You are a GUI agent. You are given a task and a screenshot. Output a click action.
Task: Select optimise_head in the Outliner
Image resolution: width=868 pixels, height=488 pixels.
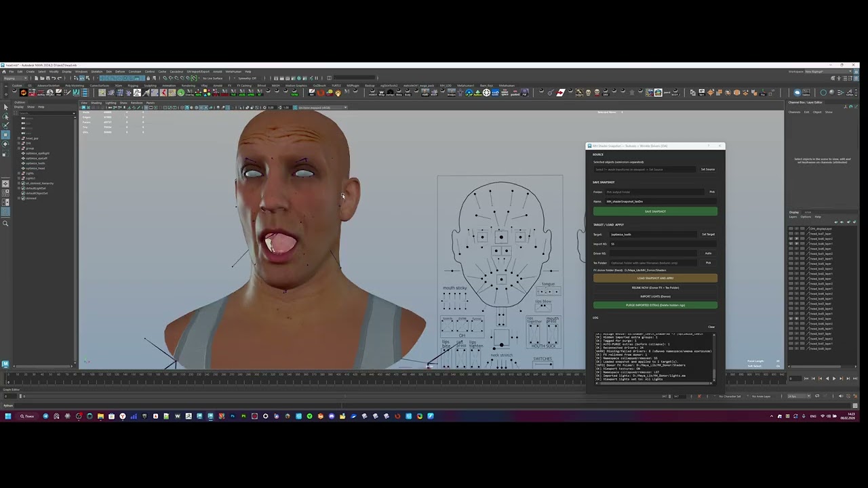pos(35,168)
